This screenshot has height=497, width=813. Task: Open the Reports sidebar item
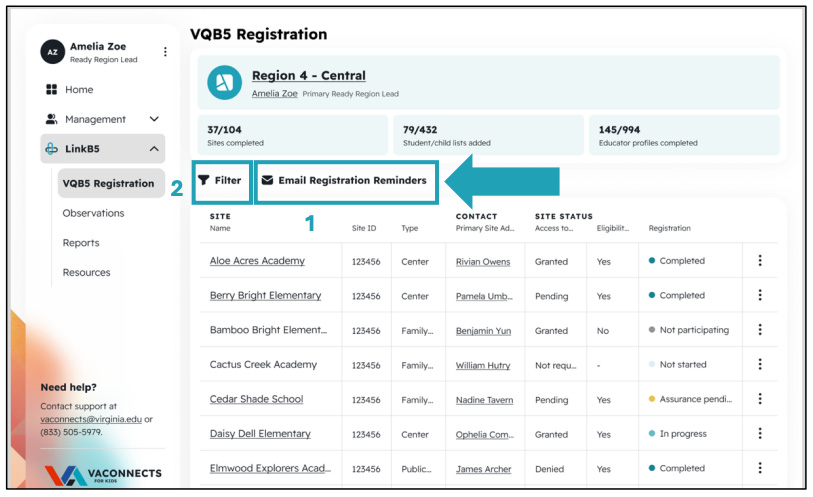(x=81, y=243)
